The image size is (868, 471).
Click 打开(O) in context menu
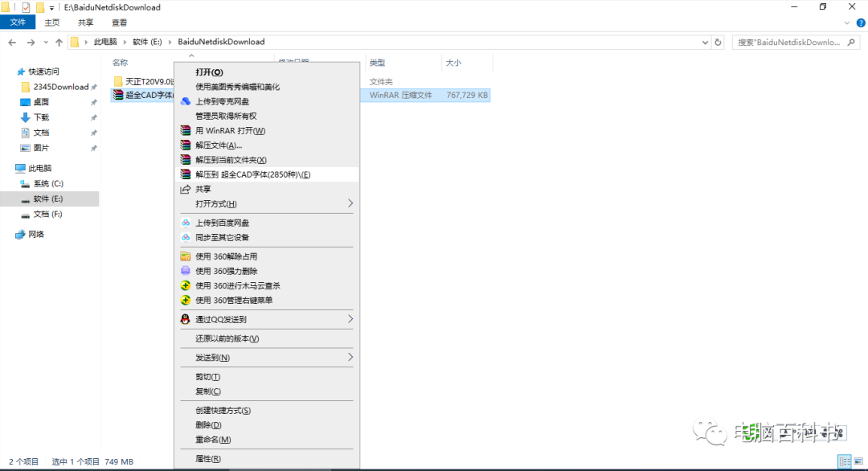[x=267, y=72]
